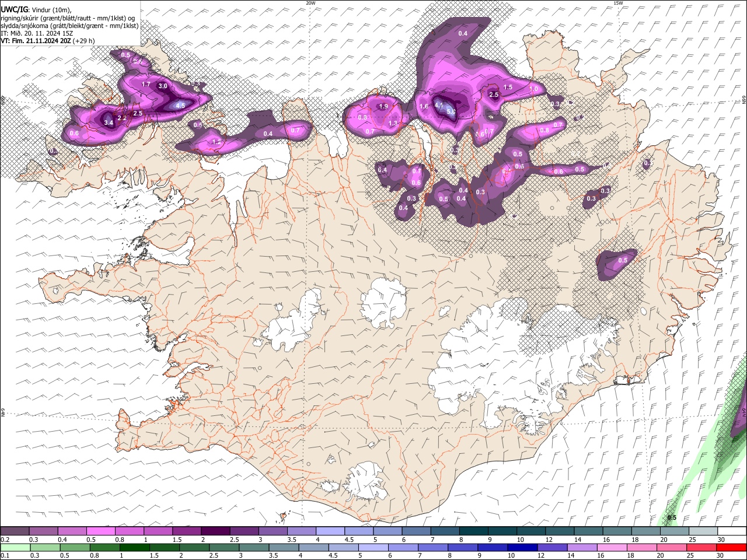Click the 3.0 value on the map

163,86
